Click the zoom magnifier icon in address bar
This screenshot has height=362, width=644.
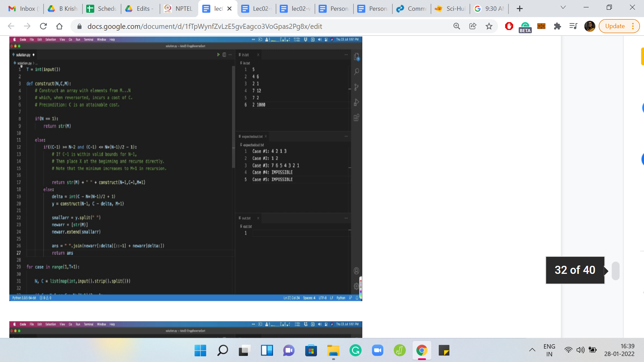[457, 26]
